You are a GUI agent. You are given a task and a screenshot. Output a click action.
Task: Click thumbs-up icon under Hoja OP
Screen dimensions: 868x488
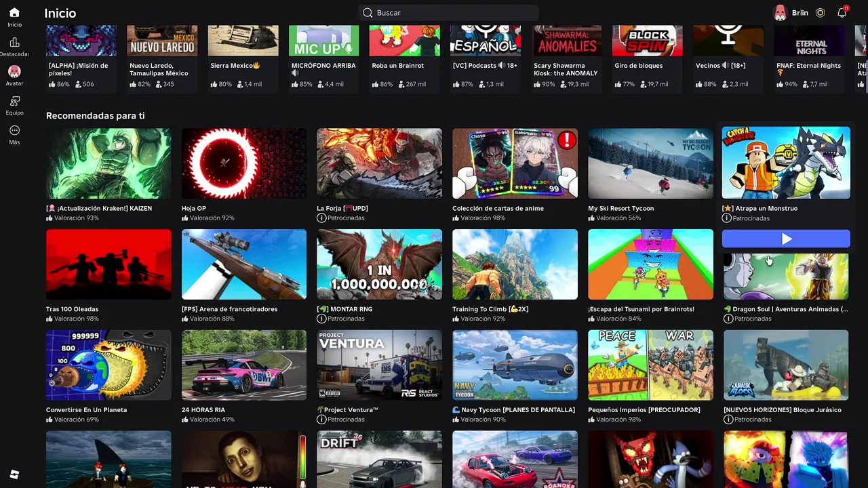[185, 218]
